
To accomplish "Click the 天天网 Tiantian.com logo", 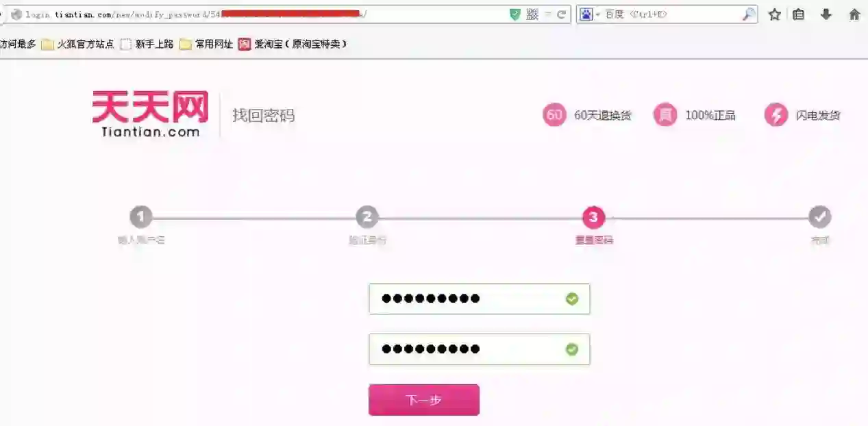I will point(150,114).
